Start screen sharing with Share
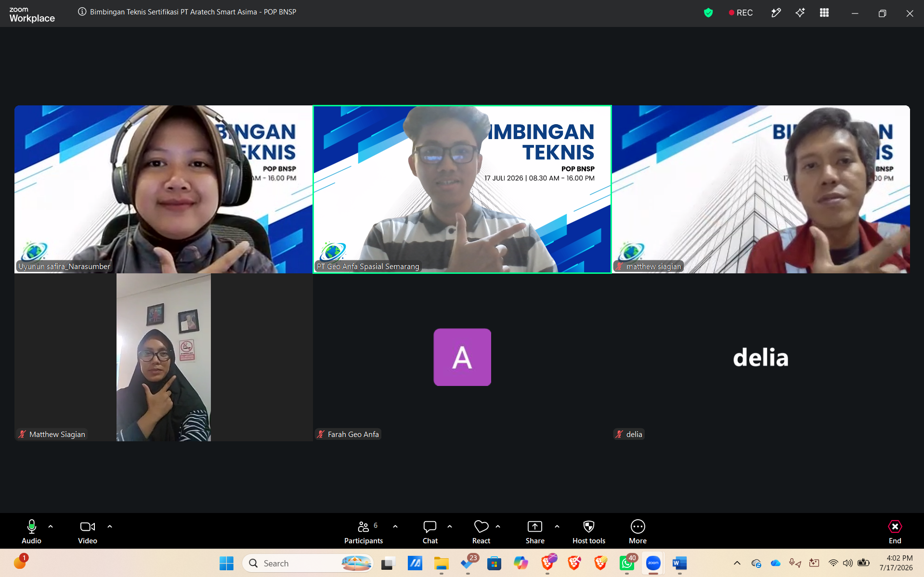This screenshot has width=924, height=577. [535, 531]
